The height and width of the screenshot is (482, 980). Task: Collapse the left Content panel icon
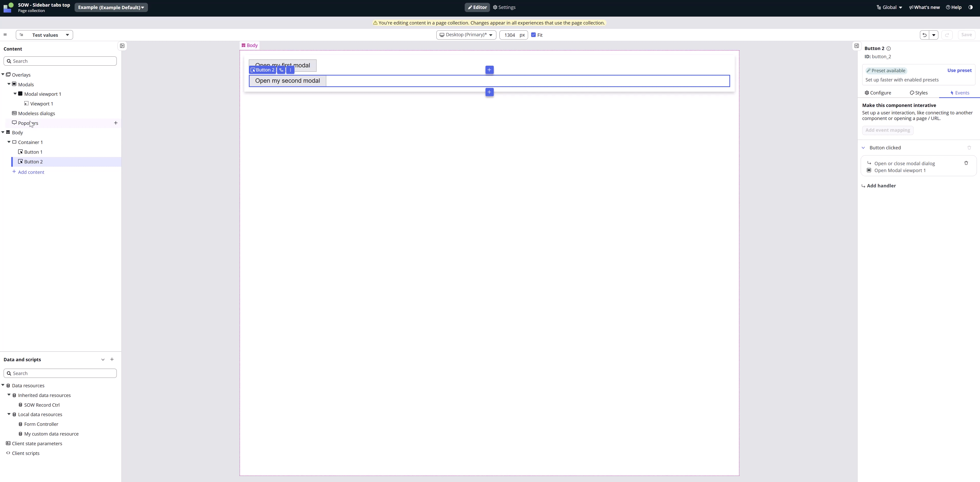coord(122,46)
